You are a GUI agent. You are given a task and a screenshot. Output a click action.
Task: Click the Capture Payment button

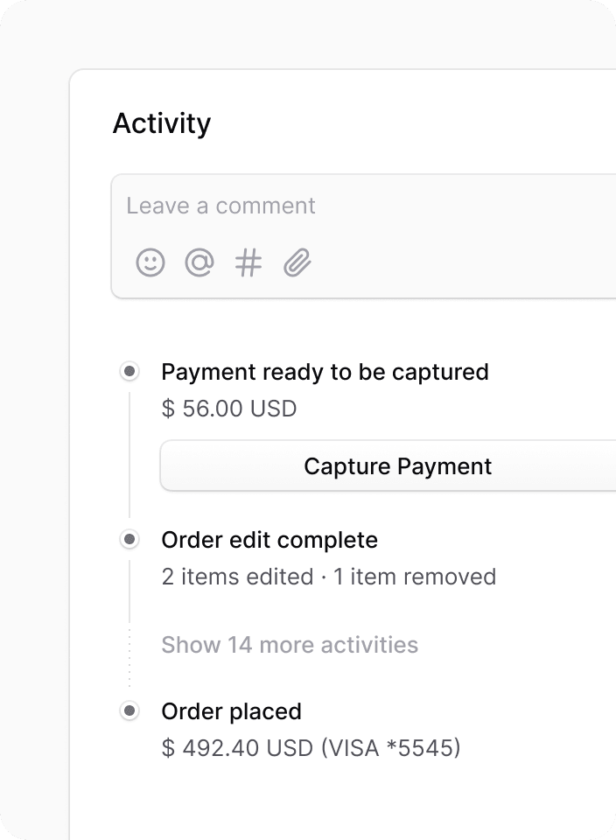click(x=388, y=466)
